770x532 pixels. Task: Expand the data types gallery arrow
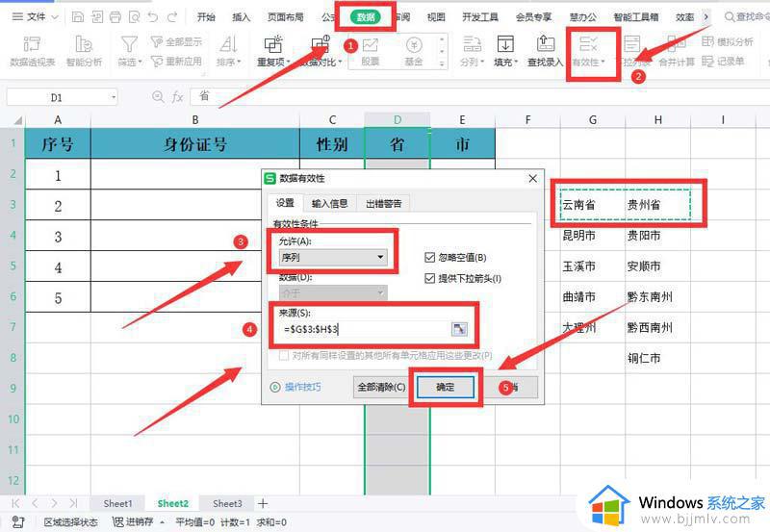click(442, 63)
